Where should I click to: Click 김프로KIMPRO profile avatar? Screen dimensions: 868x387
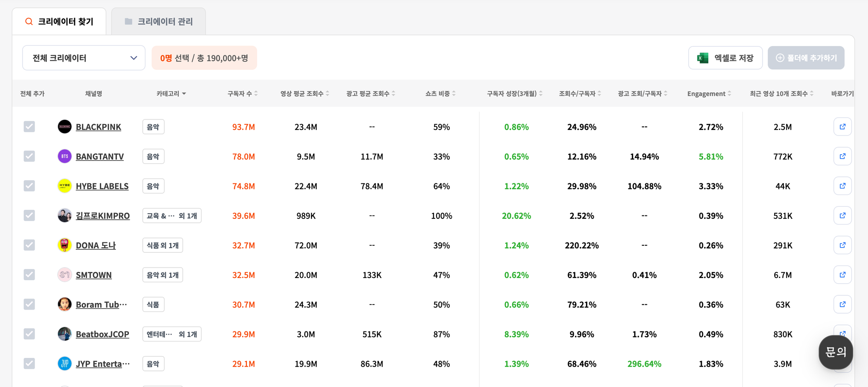65,215
